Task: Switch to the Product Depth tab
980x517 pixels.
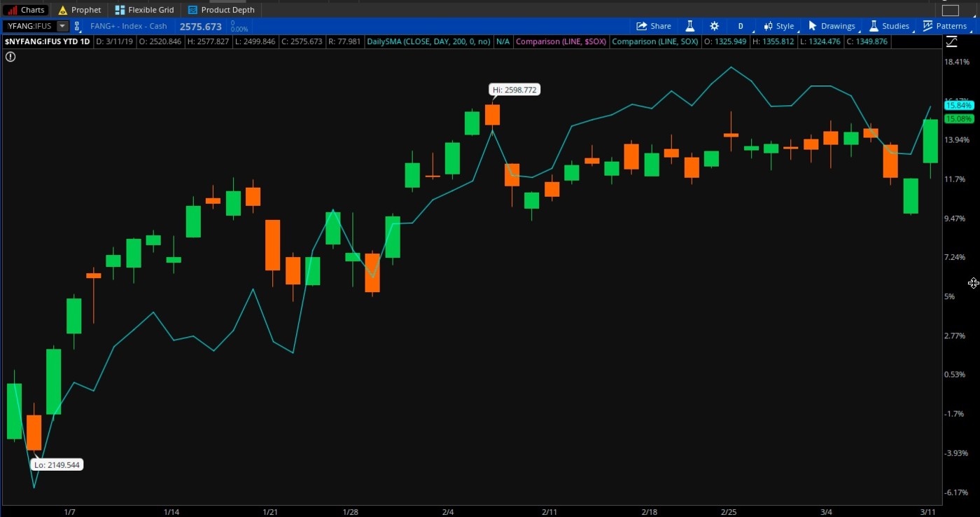Action: coord(221,10)
